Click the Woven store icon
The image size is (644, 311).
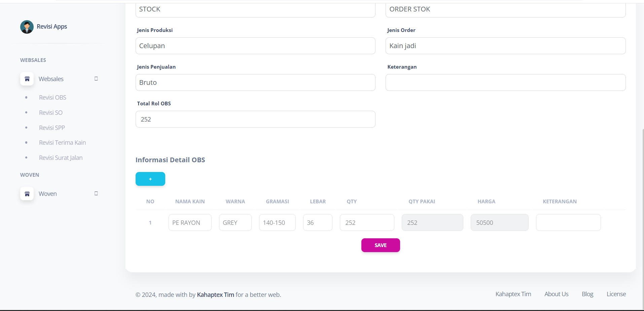coord(27,194)
